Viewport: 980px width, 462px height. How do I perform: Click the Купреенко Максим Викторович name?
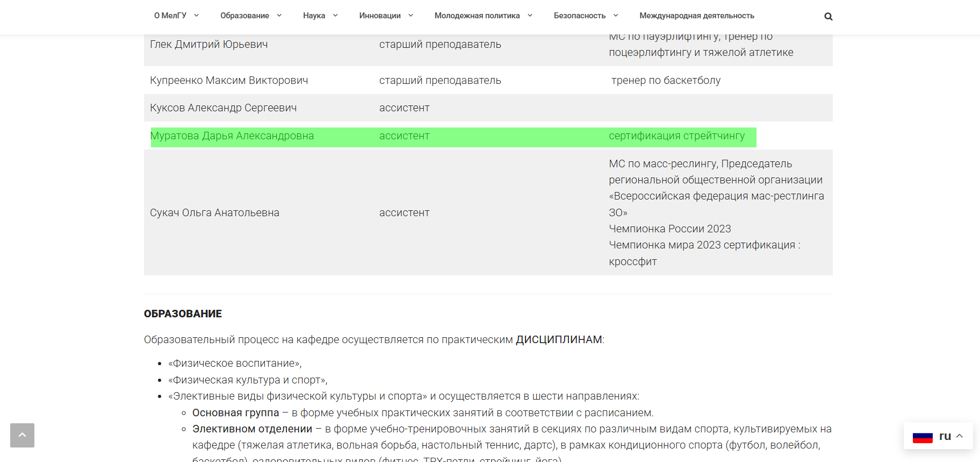(229, 80)
